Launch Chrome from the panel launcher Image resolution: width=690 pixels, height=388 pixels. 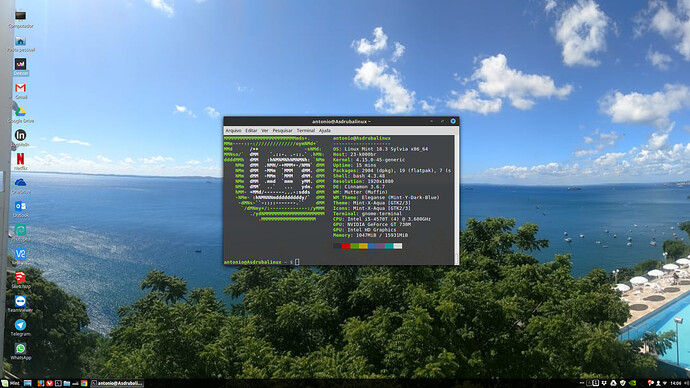tap(84, 383)
